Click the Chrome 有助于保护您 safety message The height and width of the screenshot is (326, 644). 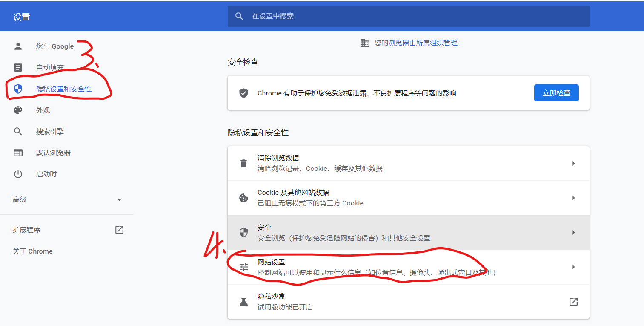[x=357, y=93]
